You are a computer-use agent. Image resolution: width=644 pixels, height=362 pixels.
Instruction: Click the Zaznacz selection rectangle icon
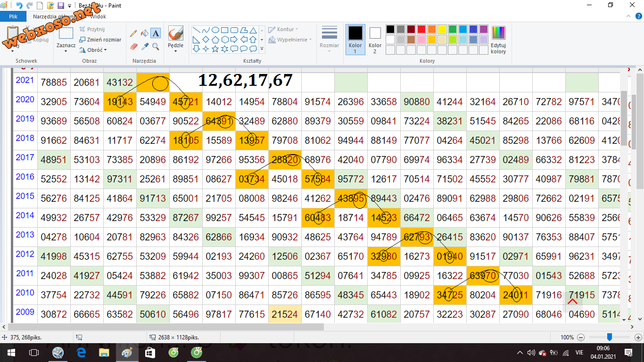click(66, 33)
